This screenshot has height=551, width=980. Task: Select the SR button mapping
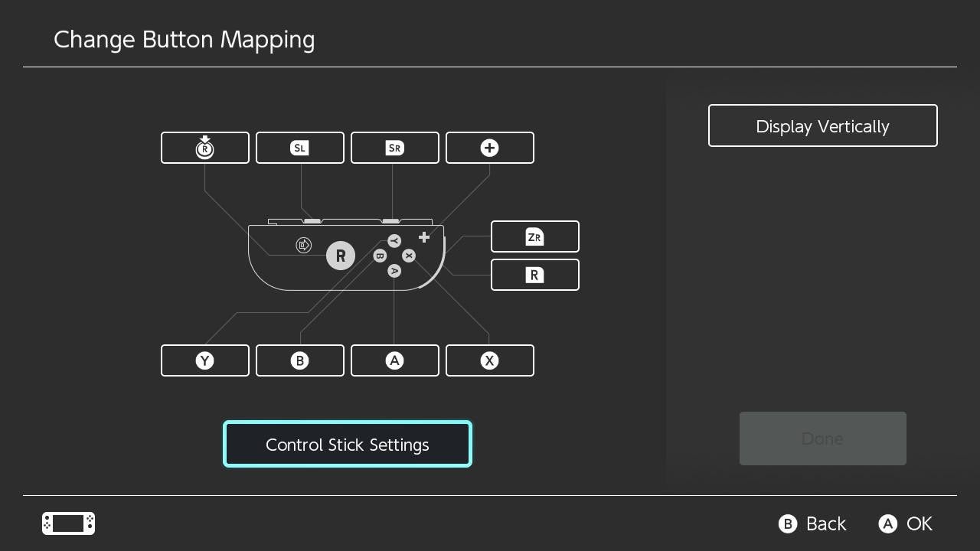pos(394,148)
